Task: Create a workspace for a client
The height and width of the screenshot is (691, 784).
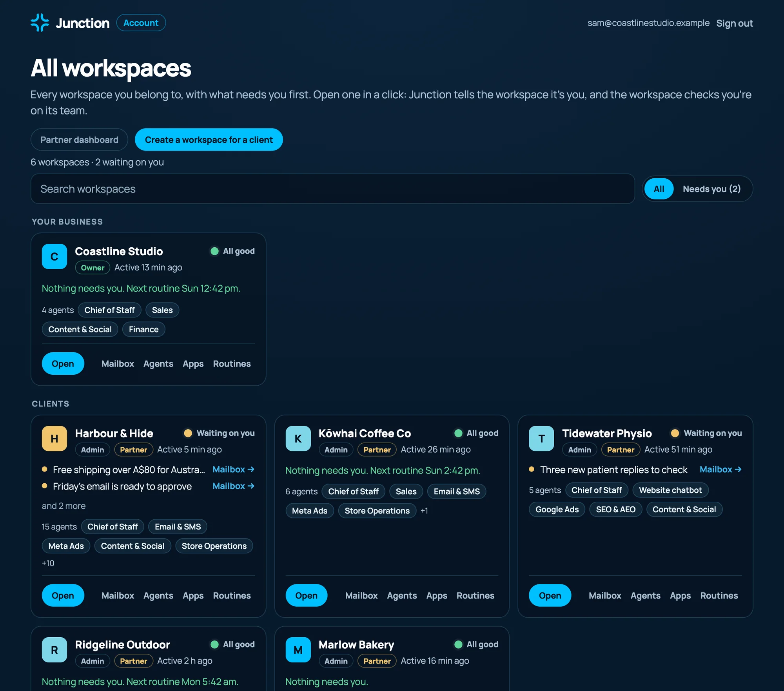Action: 209,140
